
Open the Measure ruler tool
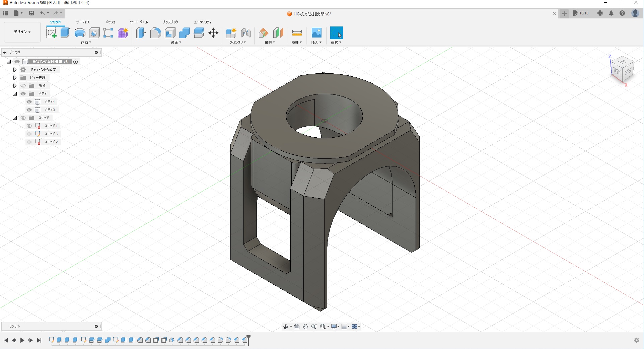(297, 33)
